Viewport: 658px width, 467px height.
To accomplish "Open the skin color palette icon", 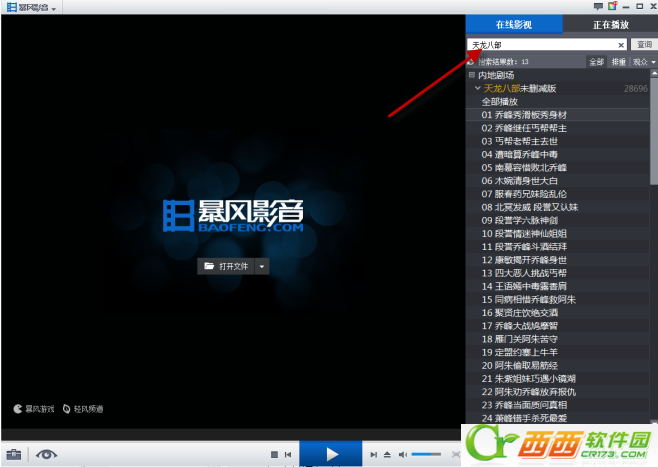I will click(612, 6).
